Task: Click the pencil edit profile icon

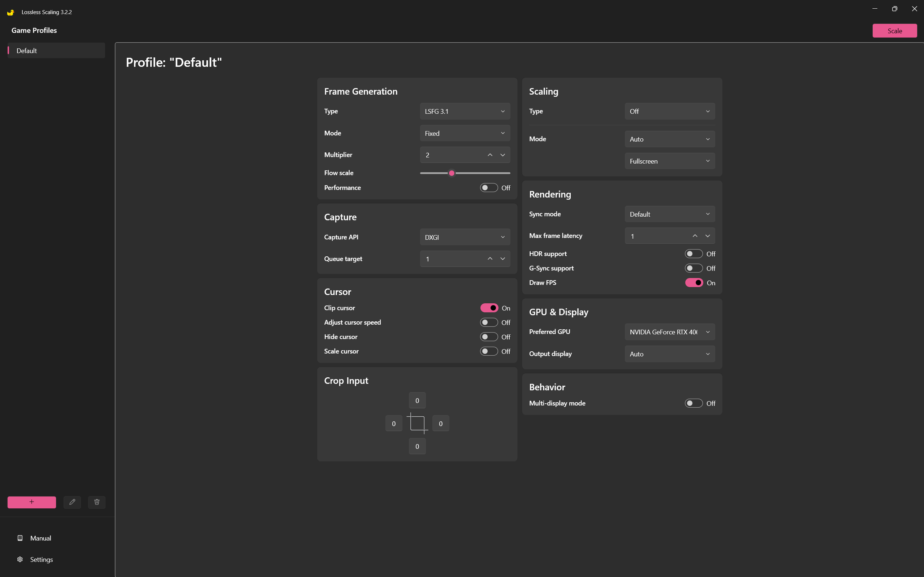Action: [x=72, y=502]
